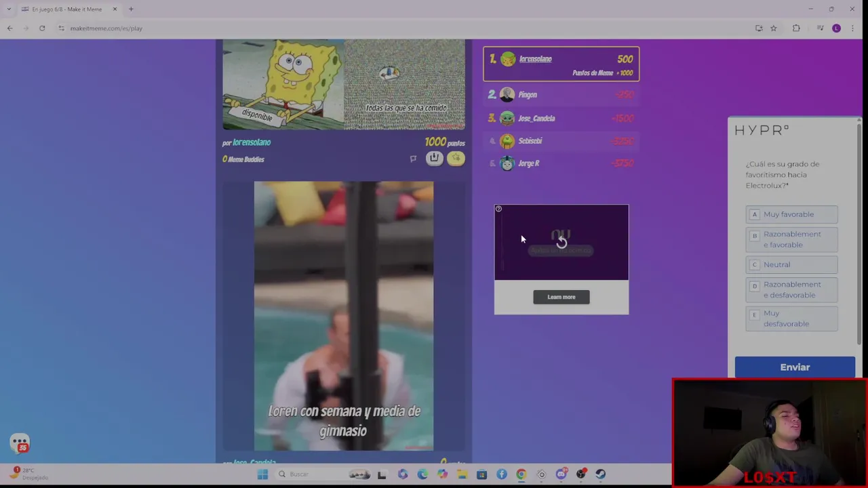Click Jorge R's avatar in the leaderboard
The width and height of the screenshot is (868, 488).
point(507,163)
